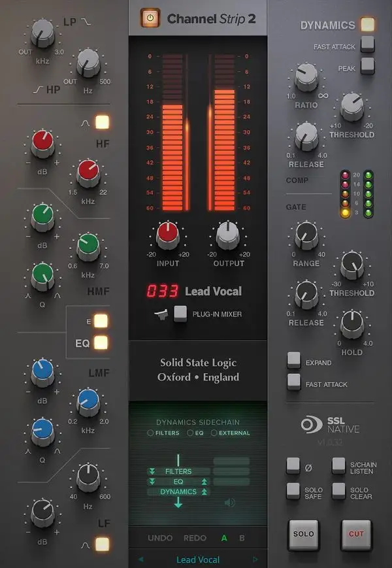Toggle the HF bell shape button
This screenshot has height=568, width=392.
(x=102, y=122)
